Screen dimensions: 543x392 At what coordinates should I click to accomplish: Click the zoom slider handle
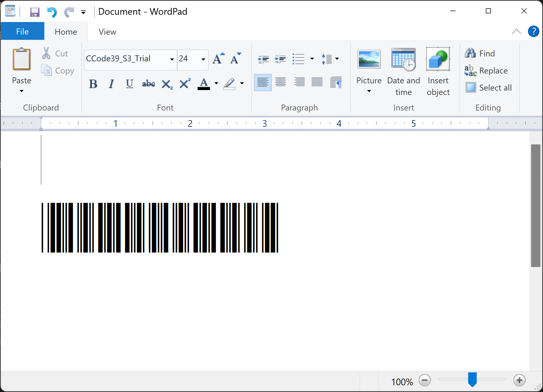click(x=472, y=379)
